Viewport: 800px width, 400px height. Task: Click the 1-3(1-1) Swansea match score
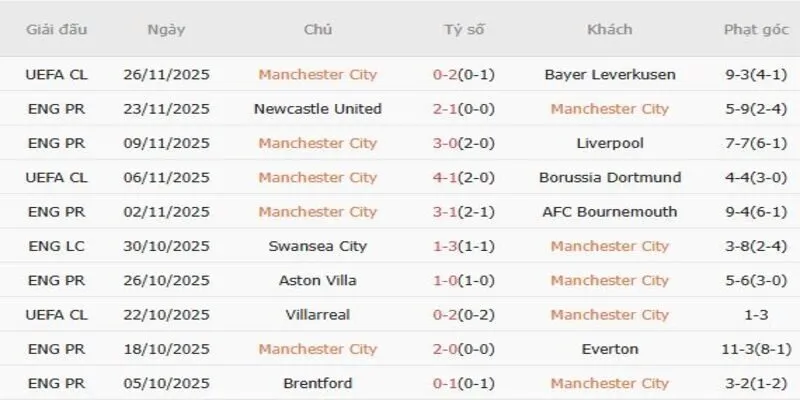464,246
